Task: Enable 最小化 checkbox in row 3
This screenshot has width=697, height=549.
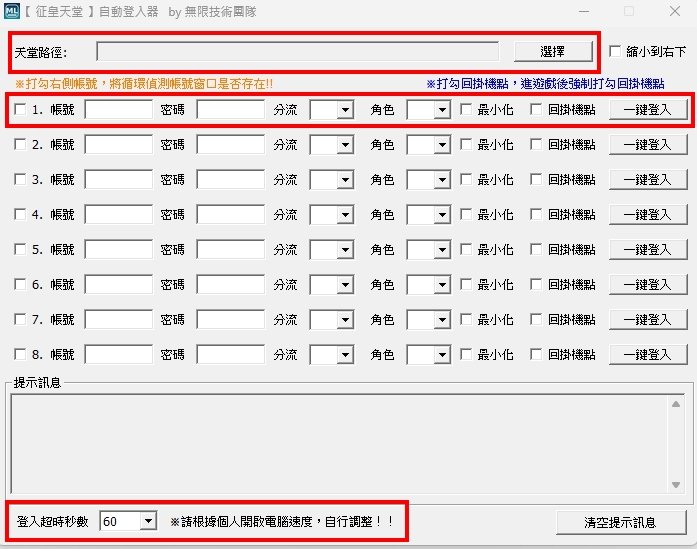Action: (x=466, y=180)
